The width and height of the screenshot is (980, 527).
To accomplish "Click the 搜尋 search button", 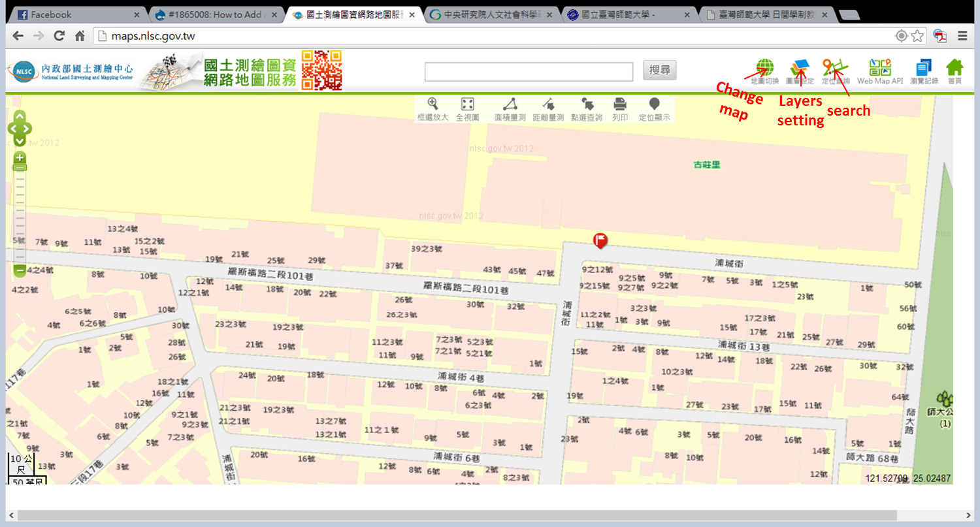I will (x=660, y=71).
